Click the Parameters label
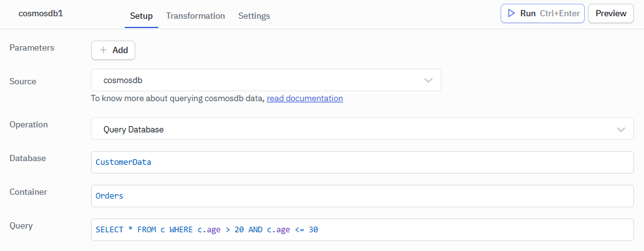Viewport: 644px width, 251px height. point(32,47)
